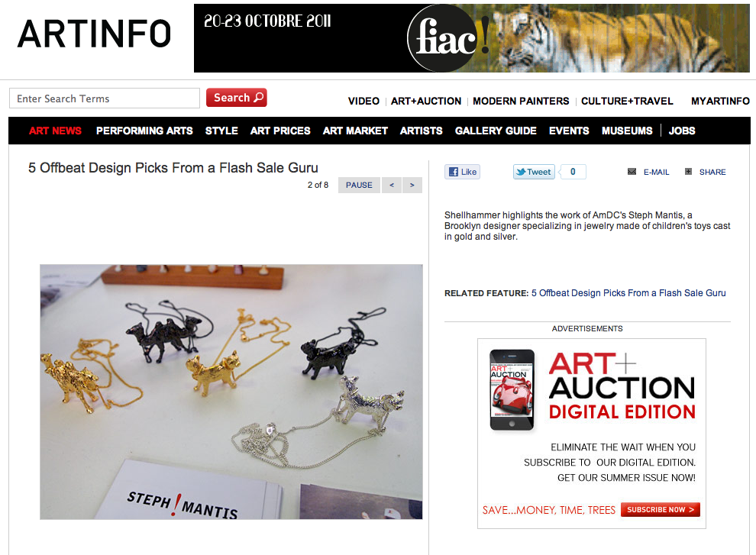Click the Enter Search Terms field
The width and height of the screenshot is (756, 555).
pyautogui.click(x=105, y=98)
